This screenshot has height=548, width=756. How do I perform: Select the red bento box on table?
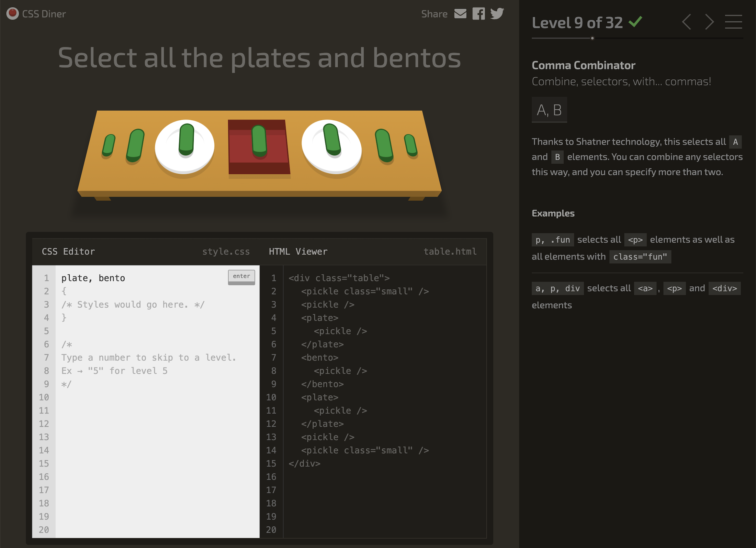point(259,147)
